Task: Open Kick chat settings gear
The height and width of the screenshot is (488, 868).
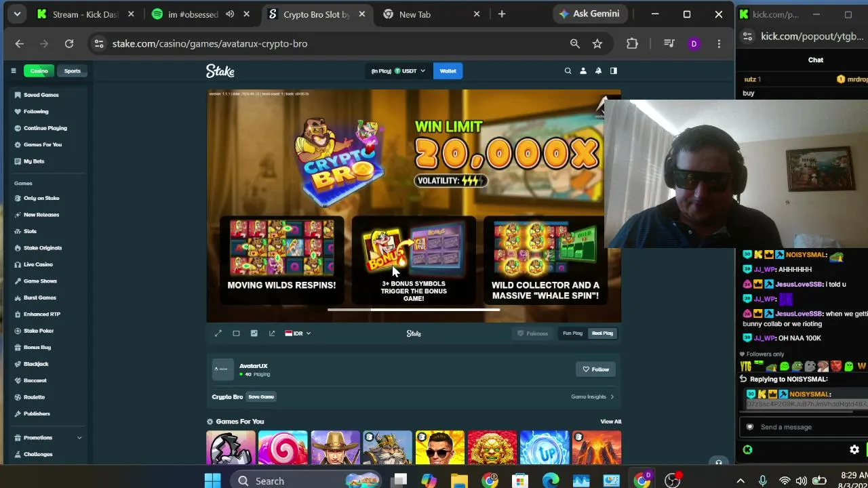Action: pos(854,449)
